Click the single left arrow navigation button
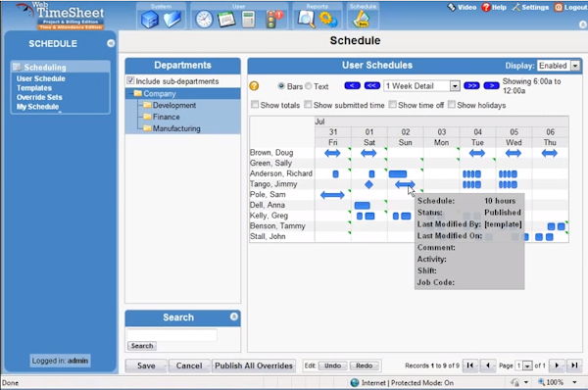The image size is (588, 390). click(x=352, y=86)
